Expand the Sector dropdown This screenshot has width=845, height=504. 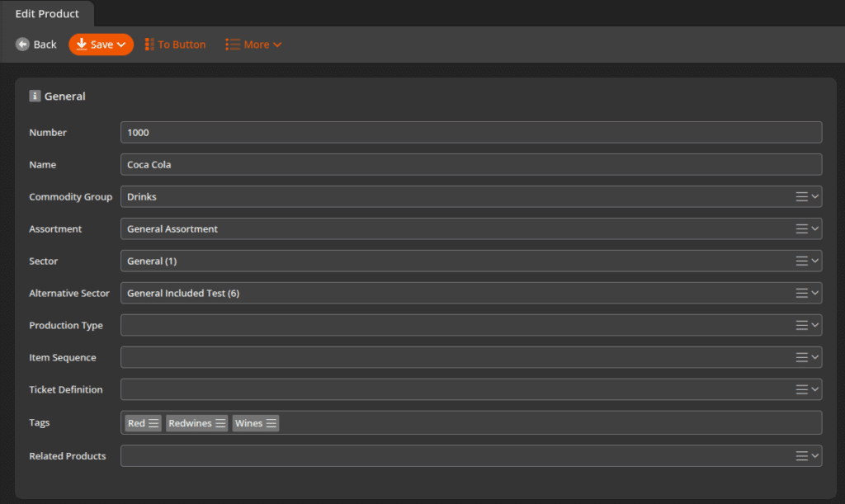tap(815, 261)
